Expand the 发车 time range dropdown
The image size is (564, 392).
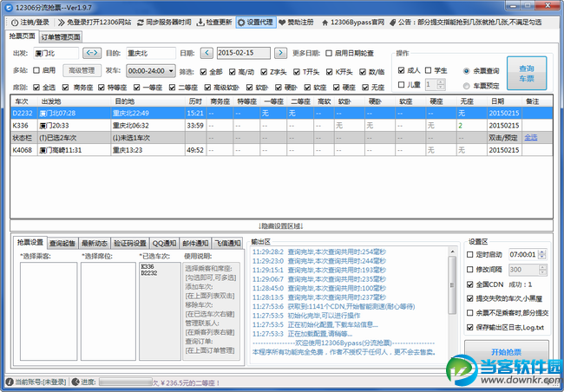tap(171, 71)
